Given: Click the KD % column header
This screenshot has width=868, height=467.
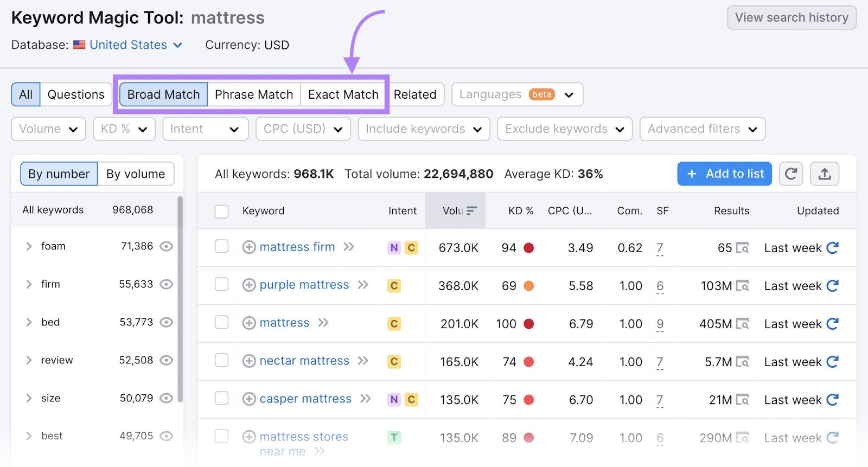Looking at the screenshot, I should click(x=521, y=211).
